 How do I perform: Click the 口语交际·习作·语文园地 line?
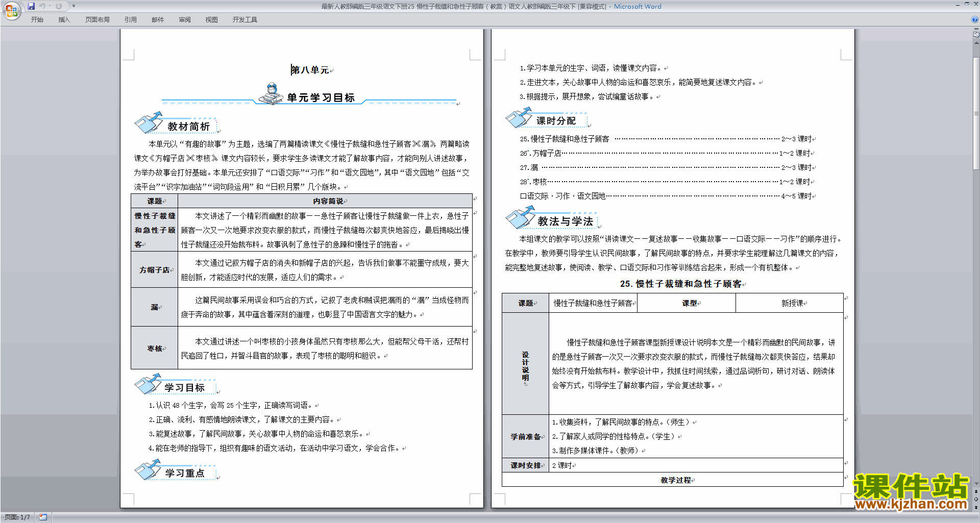tap(666, 196)
